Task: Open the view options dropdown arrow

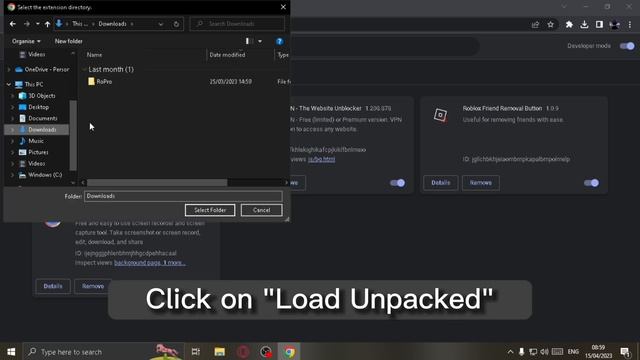Action: pyautogui.click(x=260, y=41)
